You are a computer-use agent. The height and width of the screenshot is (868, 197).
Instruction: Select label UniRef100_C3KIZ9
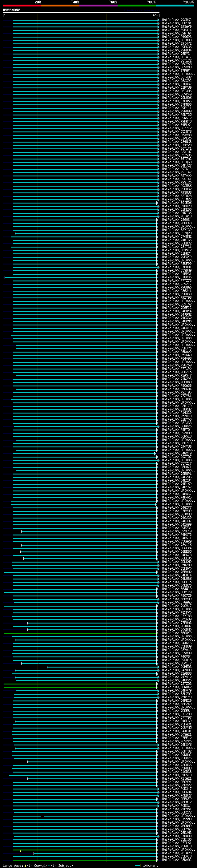click(x=177, y=406)
